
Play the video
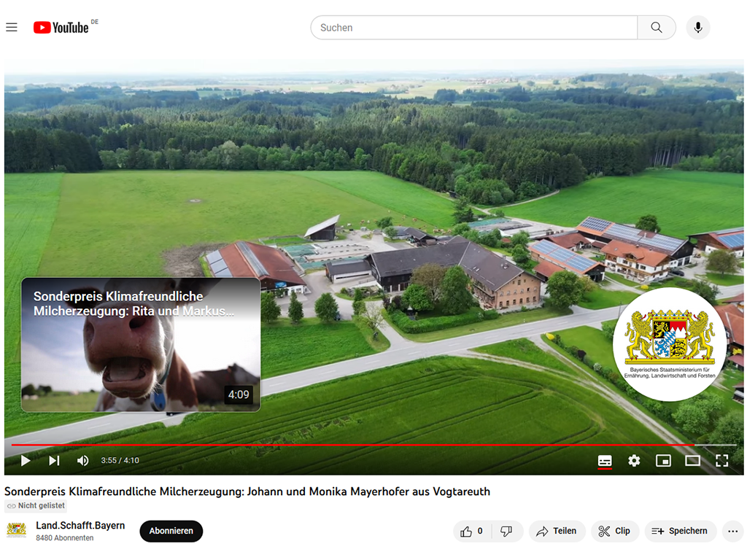pos(26,460)
